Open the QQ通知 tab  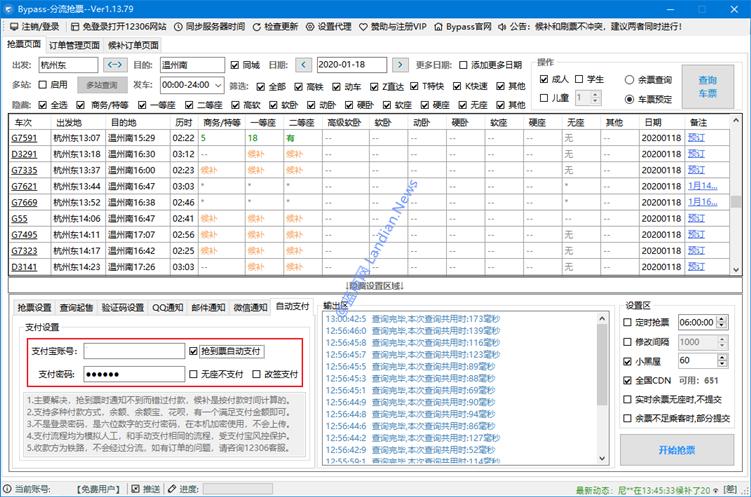click(168, 307)
